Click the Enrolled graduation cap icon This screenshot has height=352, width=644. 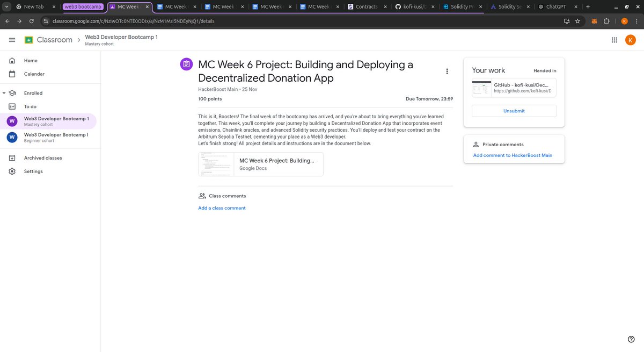[x=12, y=93]
